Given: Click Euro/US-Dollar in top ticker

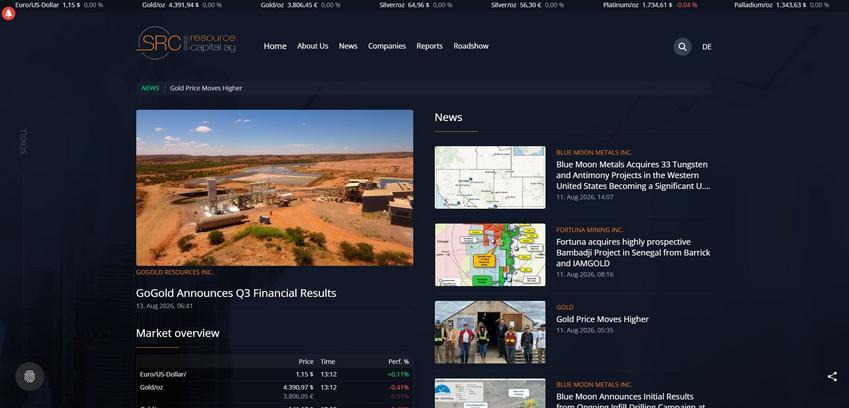Looking at the screenshot, I should click(59, 5).
